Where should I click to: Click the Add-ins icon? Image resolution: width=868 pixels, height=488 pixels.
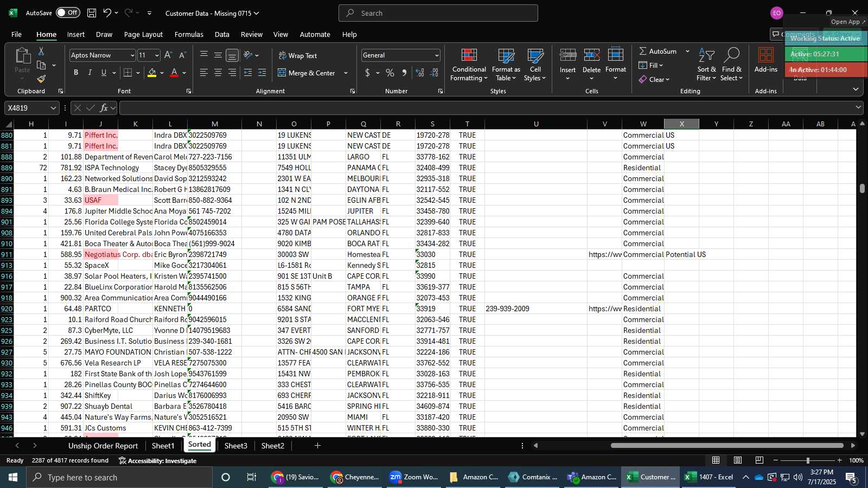[x=766, y=60]
